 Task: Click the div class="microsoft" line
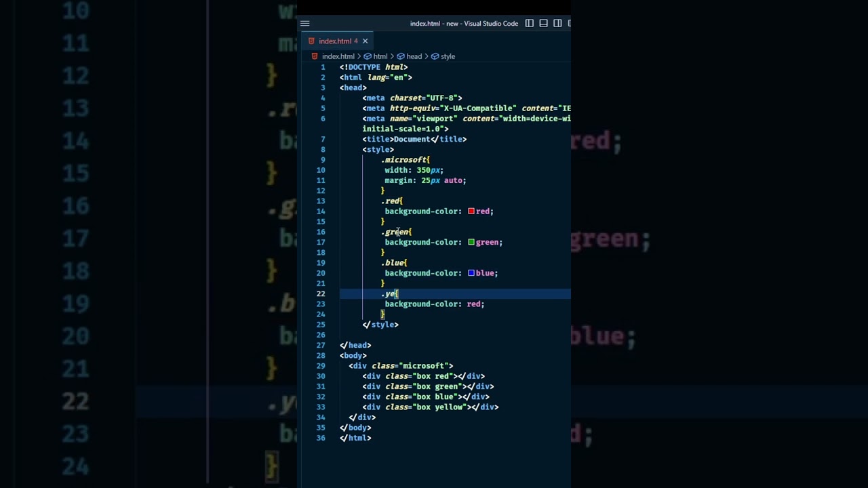coord(401,366)
